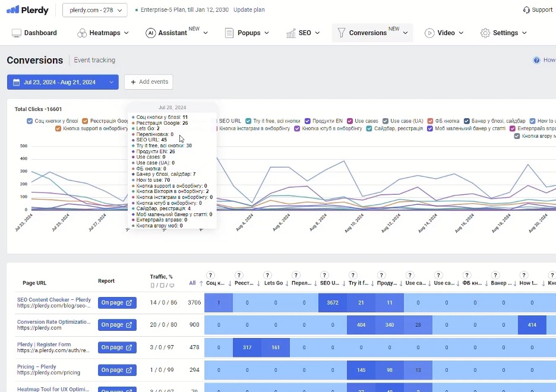The height and width of the screenshot is (392, 556).
Task: Uncheck the Продукти EN checkbox
Action: [x=308, y=121]
